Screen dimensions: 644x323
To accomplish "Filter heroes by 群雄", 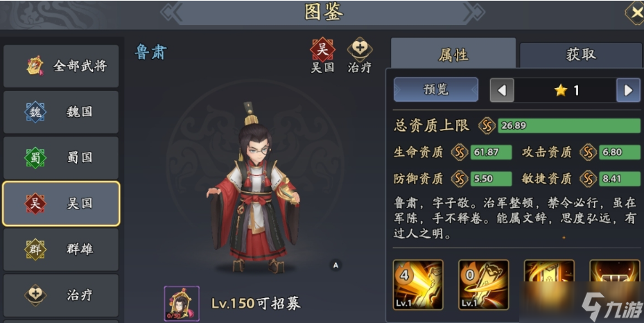I will (61, 249).
